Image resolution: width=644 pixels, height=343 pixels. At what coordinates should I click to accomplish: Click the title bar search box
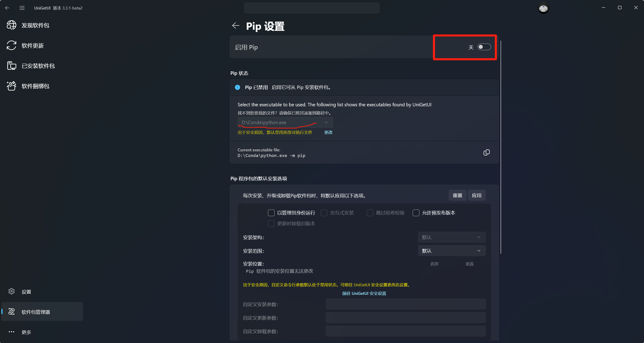pyautogui.click(x=311, y=8)
